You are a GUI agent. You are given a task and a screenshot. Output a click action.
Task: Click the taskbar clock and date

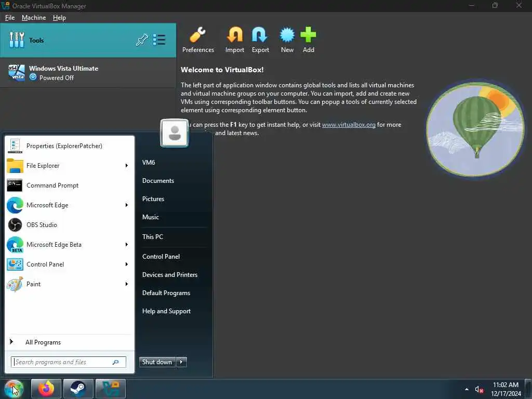tap(506, 389)
